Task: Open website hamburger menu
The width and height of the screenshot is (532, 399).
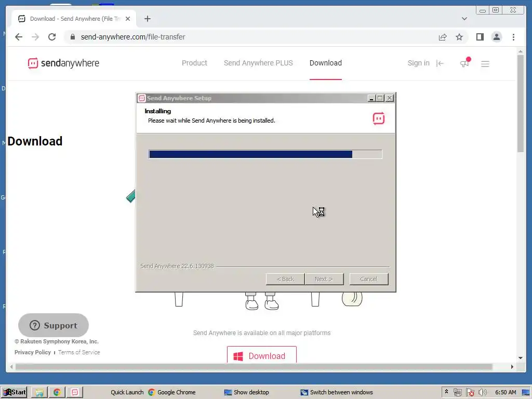Action: tap(485, 64)
